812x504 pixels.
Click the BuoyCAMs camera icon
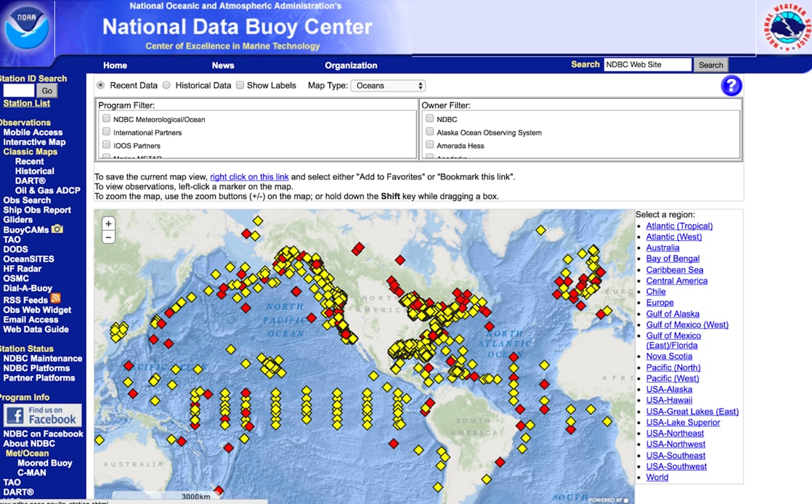pos(57,229)
